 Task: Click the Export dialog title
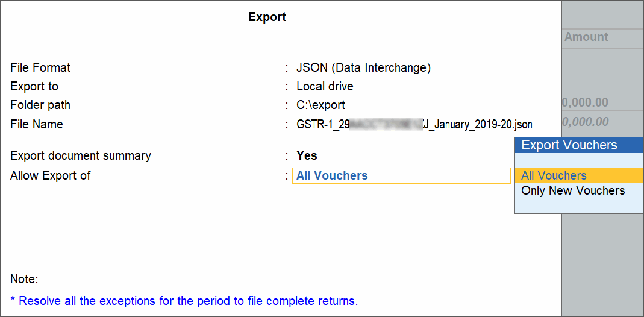[x=267, y=17]
